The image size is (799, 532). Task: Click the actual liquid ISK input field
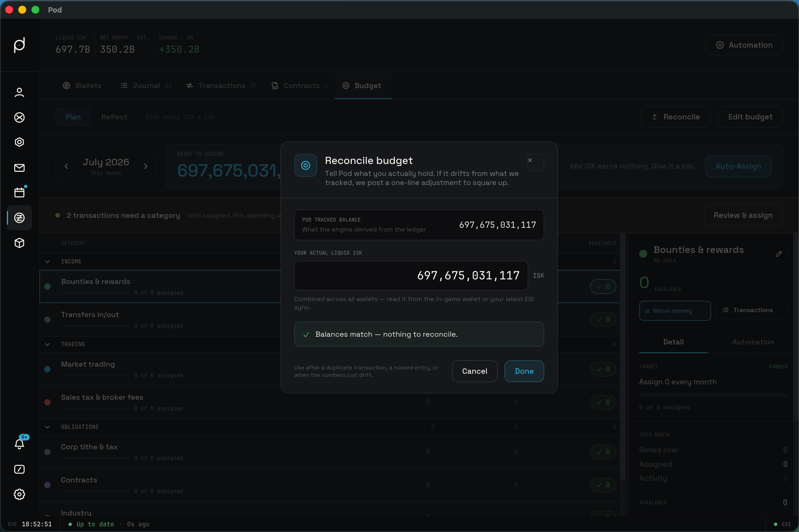[411, 275]
